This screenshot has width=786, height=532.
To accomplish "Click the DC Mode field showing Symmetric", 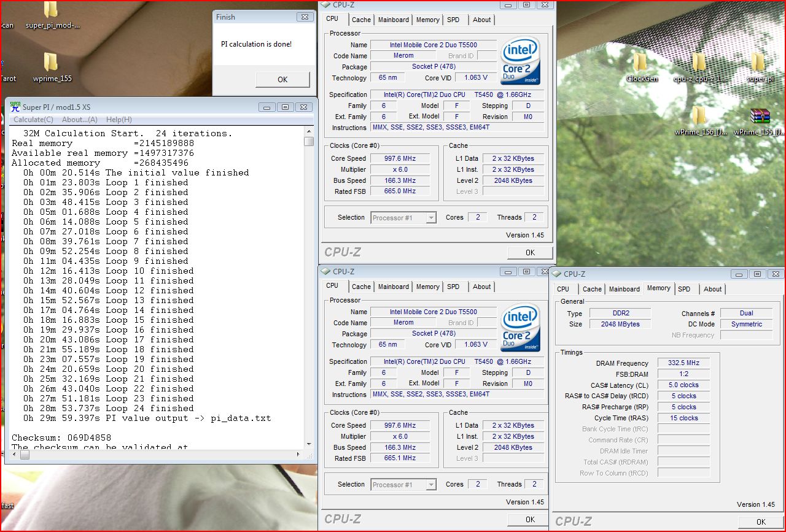I will (x=746, y=324).
